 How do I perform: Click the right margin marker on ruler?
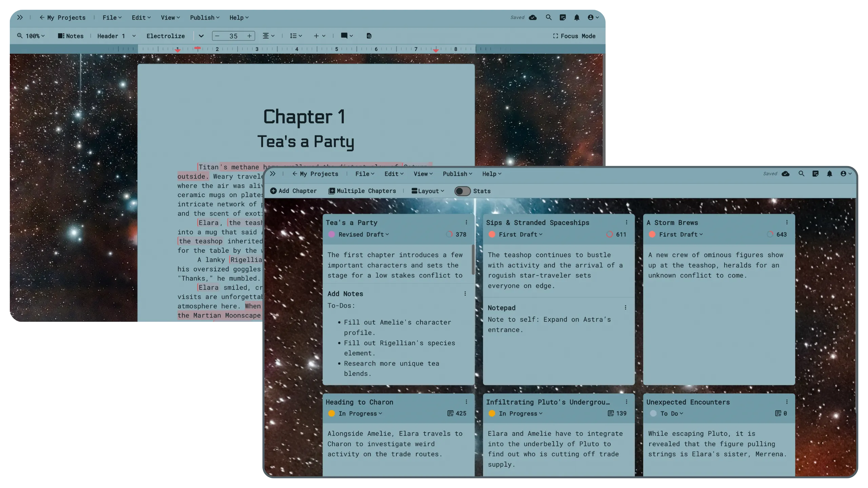[436, 50]
